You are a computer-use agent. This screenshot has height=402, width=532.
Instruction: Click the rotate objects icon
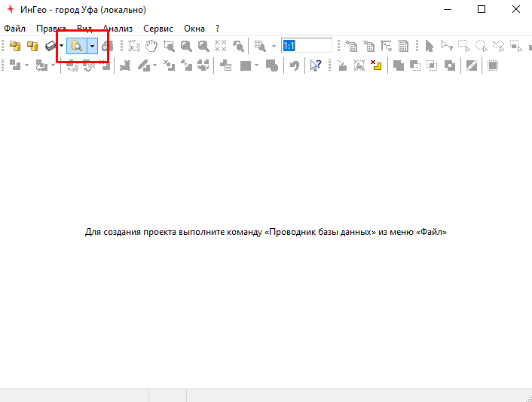point(41,65)
